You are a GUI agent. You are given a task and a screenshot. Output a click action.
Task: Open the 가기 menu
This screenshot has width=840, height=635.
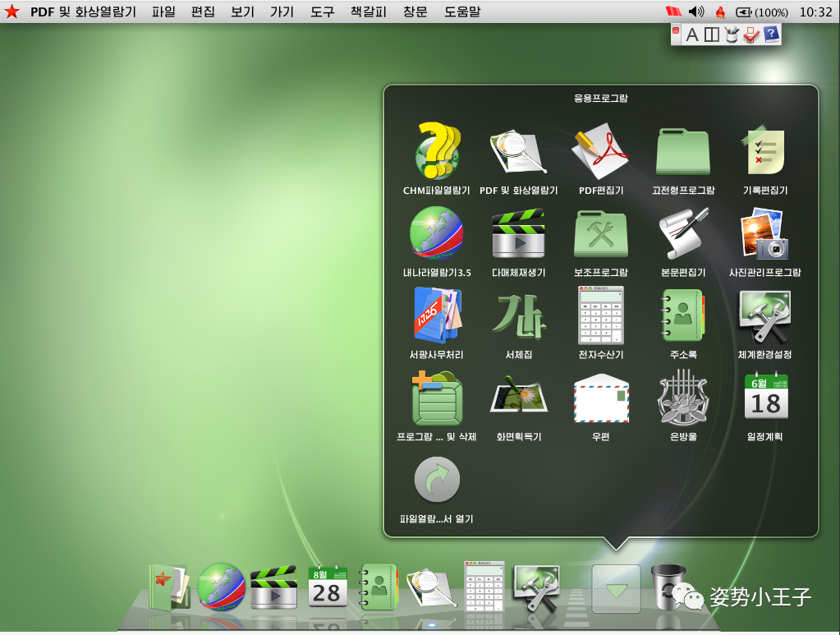(282, 12)
